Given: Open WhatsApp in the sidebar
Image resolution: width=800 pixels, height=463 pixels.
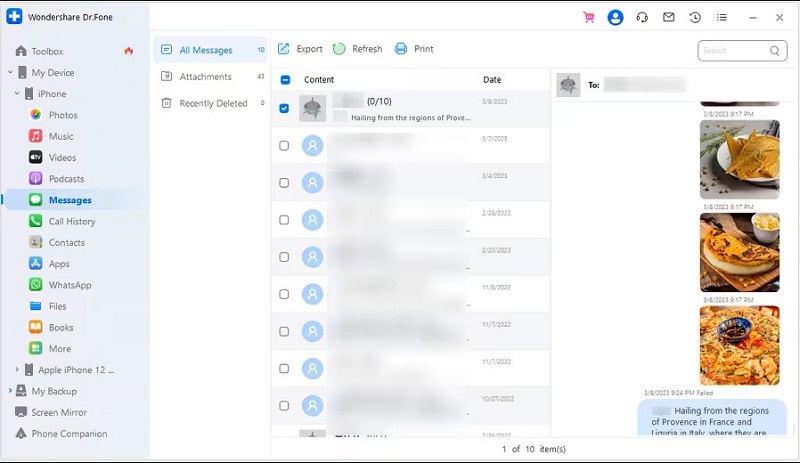Looking at the screenshot, I should tap(70, 285).
